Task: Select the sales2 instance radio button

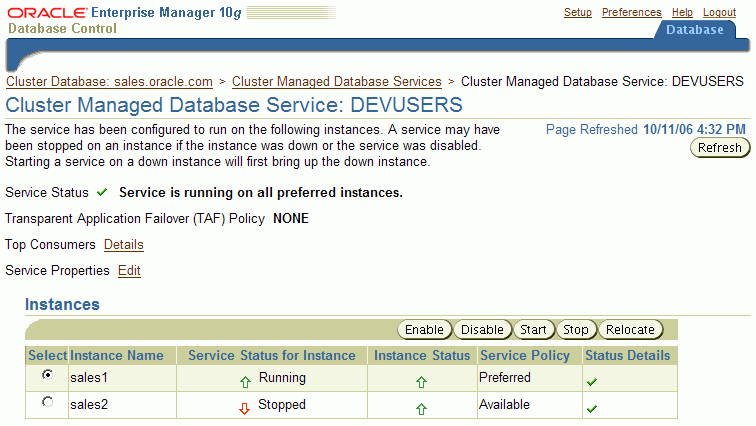Action: 47,402
